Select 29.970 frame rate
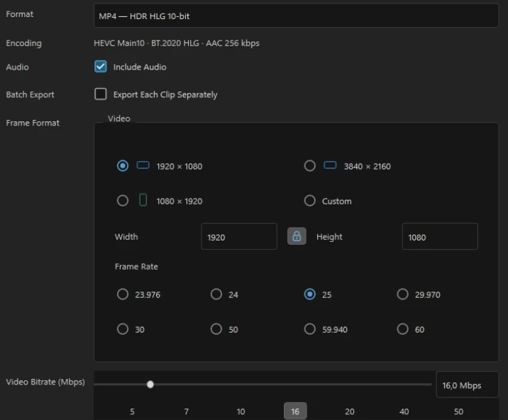This screenshot has height=420, width=508. click(x=403, y=294)
